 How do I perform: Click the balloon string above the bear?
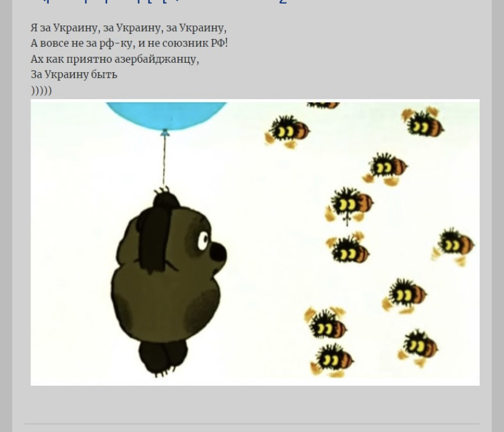[x=164, y=159]
